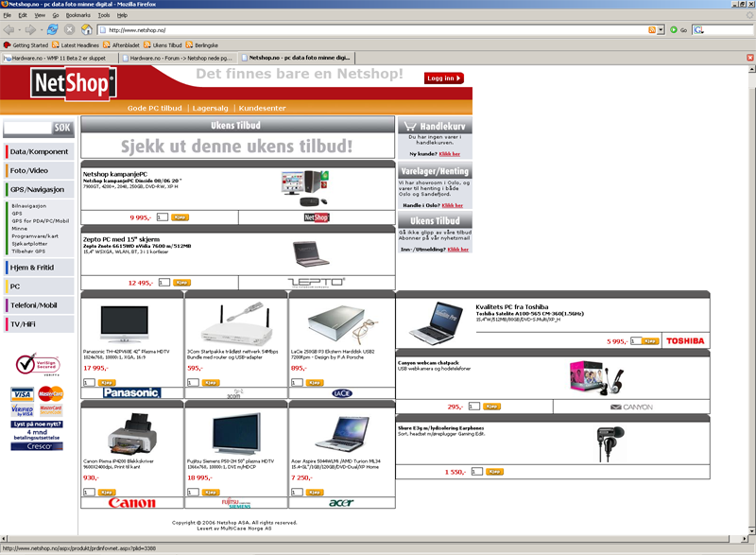The width and height of the screenshot is (756, 555).
Task: Open the File menu
Action: click(x=8, y=15)
